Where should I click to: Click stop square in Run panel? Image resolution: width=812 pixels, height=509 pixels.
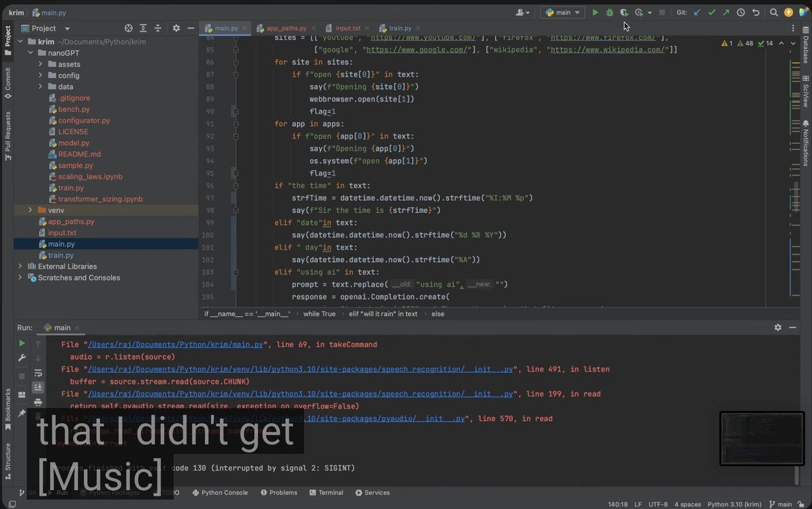(22, 376)
